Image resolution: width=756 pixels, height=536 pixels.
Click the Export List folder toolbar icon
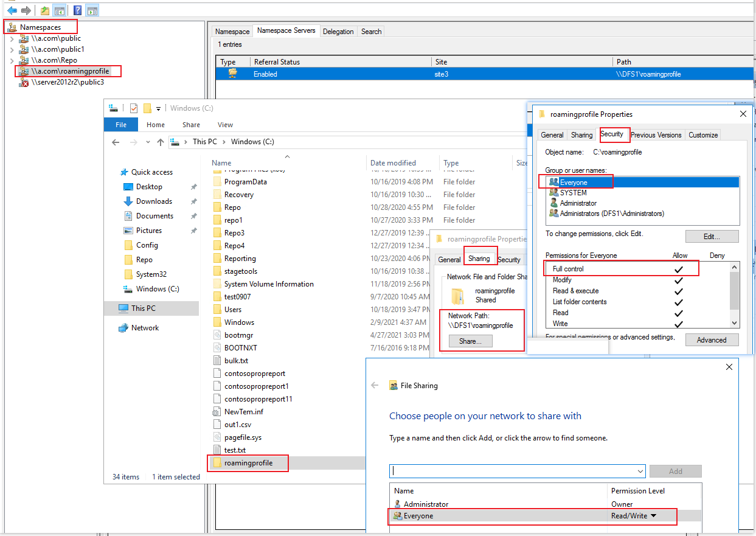click(44, 10)
